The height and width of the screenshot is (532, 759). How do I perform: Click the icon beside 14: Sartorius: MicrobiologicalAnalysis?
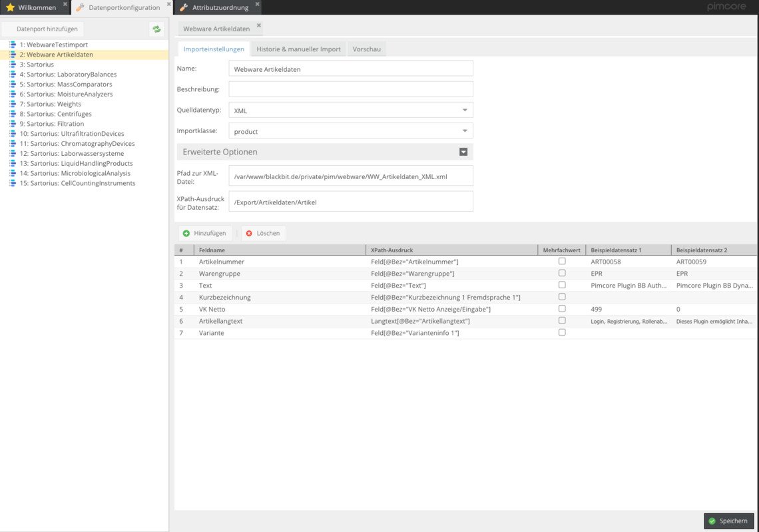click(13, 173)
